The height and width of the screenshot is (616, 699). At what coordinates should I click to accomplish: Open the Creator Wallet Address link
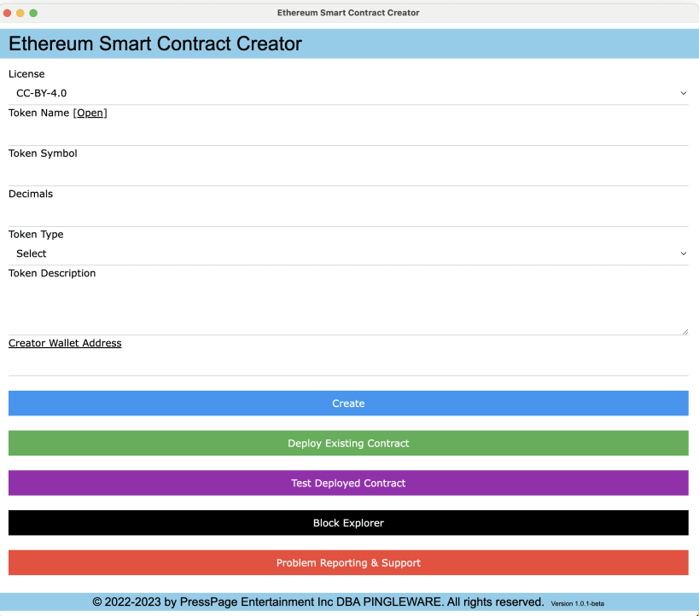65,343
